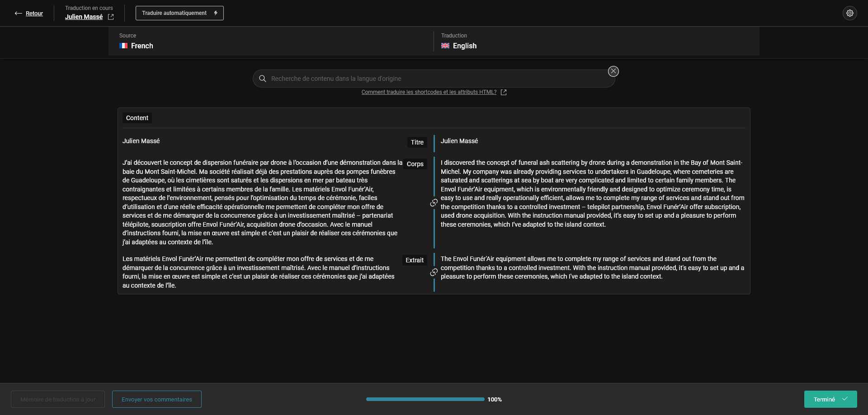Click the settings gear icon
868x415 pixels.
coord(850,13)
